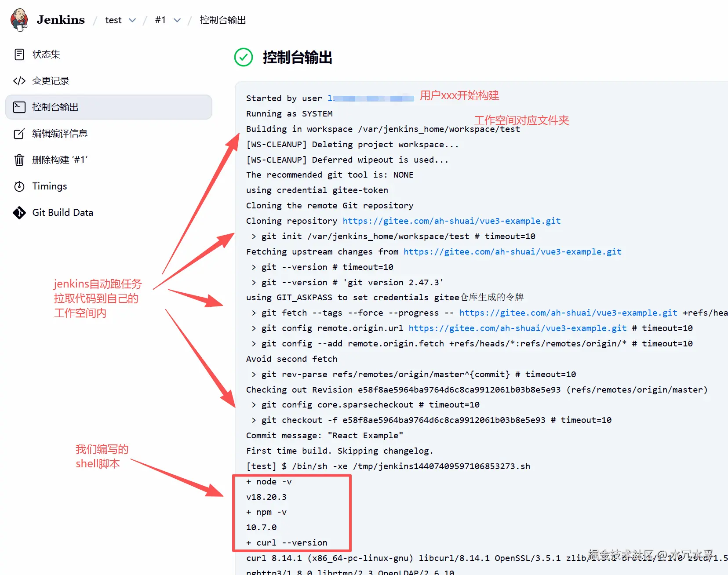Open the gitee link after 'Fetching upstream changes from'
Screen dimensions: 728x575
pyautogui.click(x=513, y=252)
